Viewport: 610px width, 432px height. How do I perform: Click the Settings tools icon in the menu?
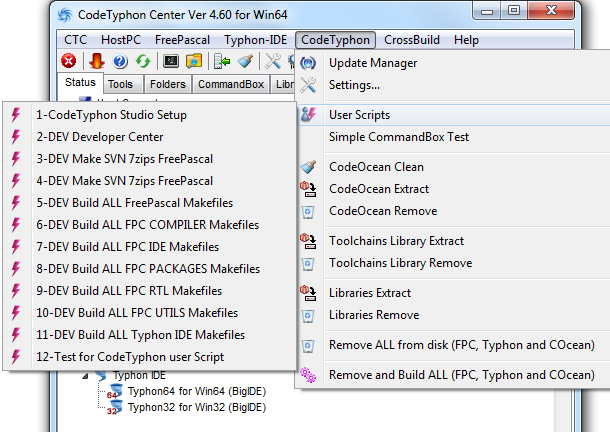click(308, 85)
